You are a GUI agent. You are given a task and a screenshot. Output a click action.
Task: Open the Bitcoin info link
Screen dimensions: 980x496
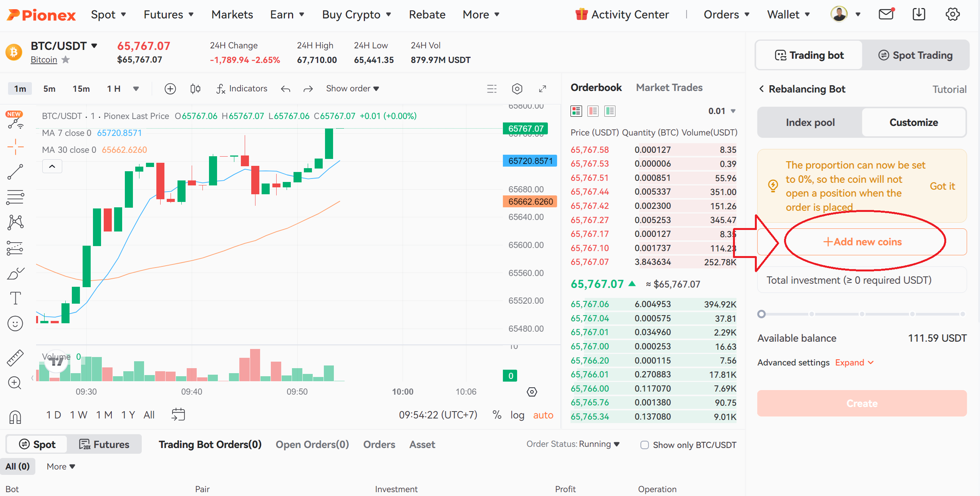coord(44,60)
